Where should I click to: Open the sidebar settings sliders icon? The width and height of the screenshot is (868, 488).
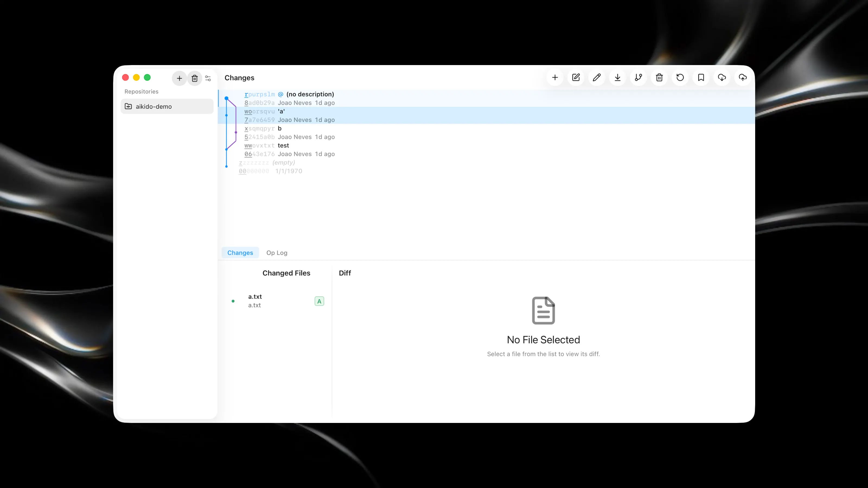[208, 78]
